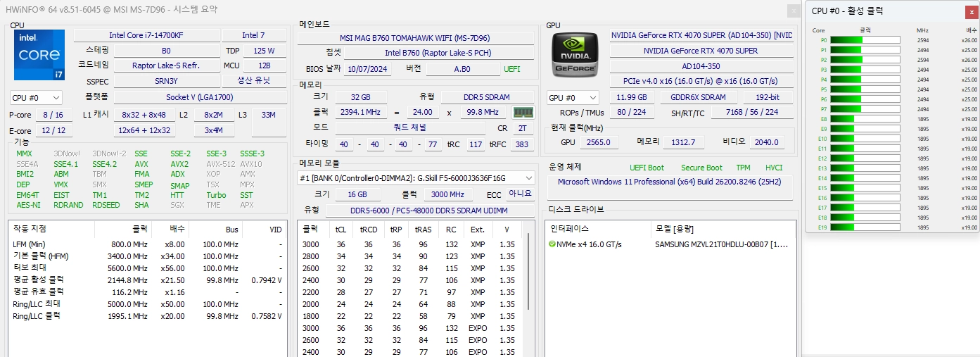Click the Turbo feature flag
Image resolution: width=980 pixels, height=357 pixels.
216,195
